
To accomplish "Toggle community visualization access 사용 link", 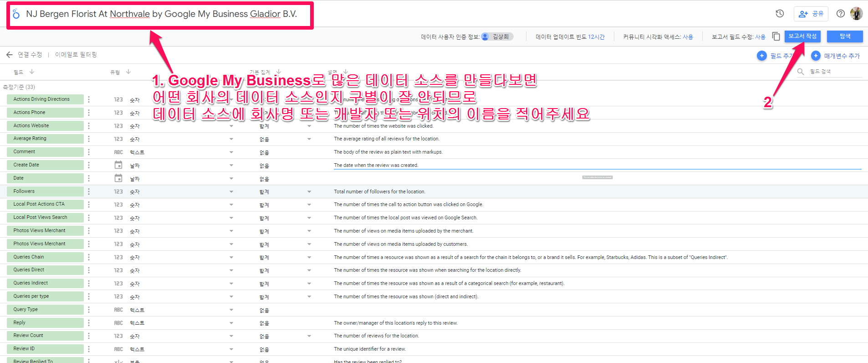I will tap(688, 37).
